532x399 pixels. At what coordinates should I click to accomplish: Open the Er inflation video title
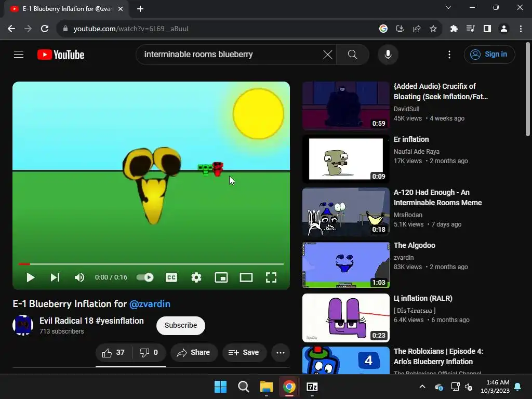tap(411, 139)
